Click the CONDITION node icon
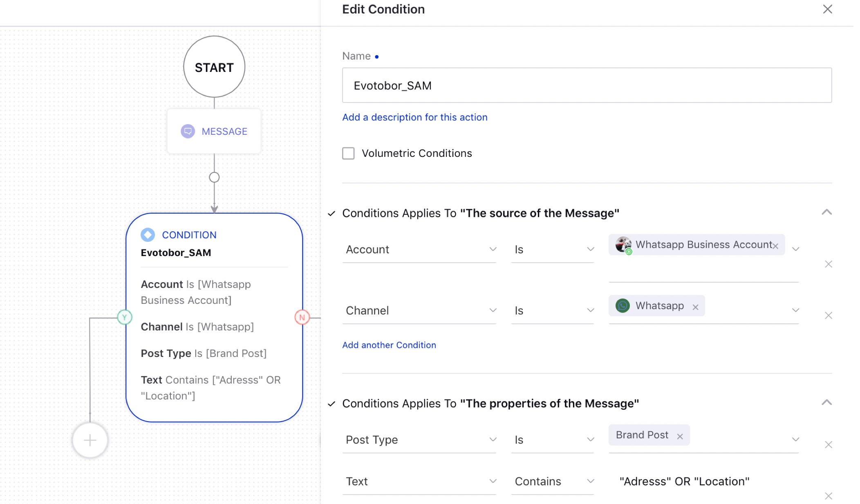 pos(148,234)
